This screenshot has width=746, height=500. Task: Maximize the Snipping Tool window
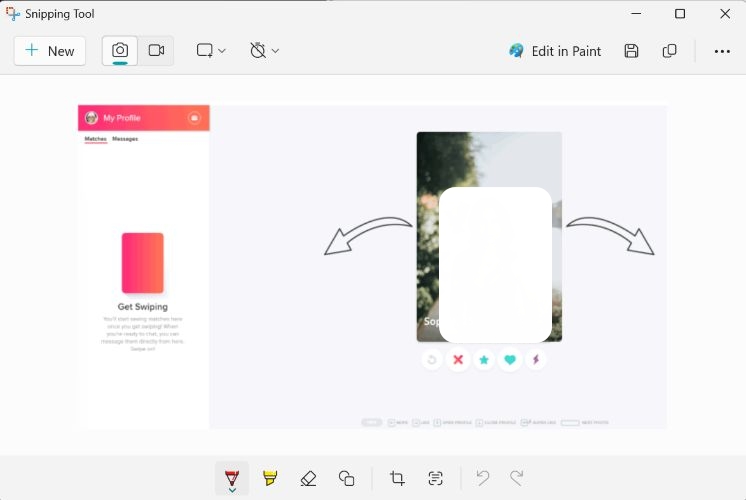680,14
